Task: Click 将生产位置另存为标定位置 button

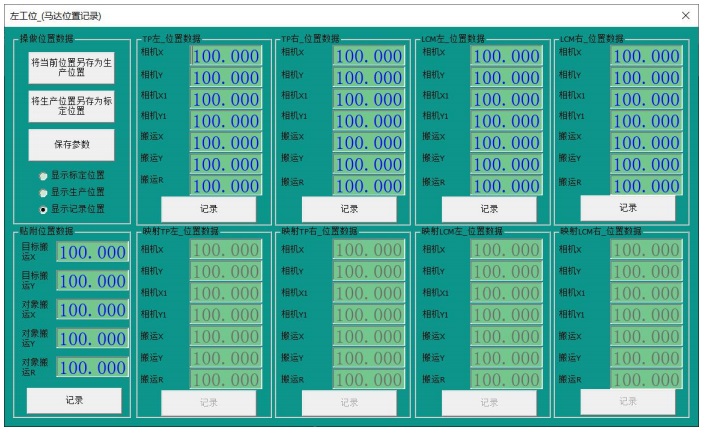Action: (71, 105)
